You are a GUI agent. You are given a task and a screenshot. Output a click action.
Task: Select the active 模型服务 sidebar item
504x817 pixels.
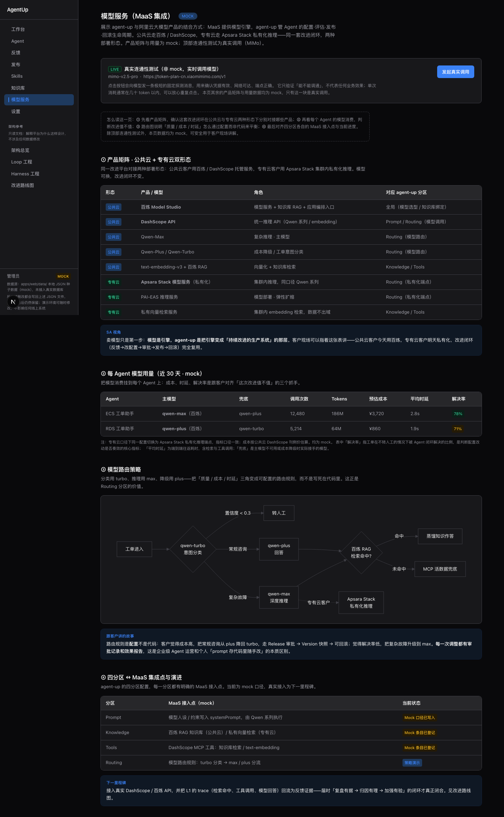tap(39, 100)
